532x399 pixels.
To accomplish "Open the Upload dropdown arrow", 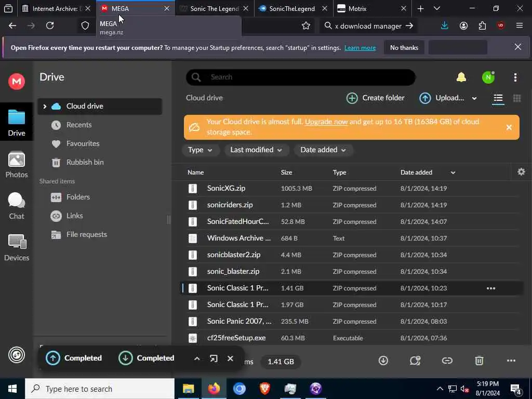I will point(474,98).
